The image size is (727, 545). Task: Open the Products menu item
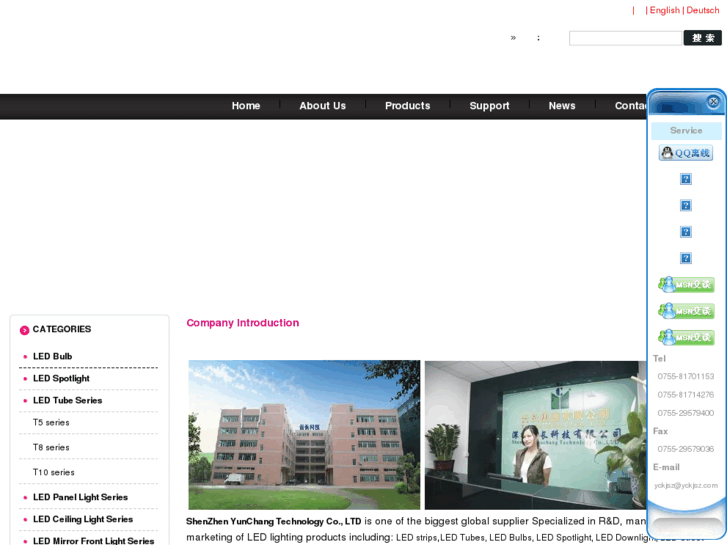[x=408, y=106]
